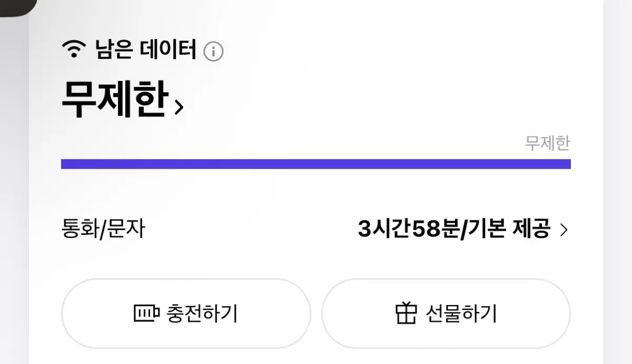The height and width of the screenshot is (364, 632).
Task: Click the purple remaining data bar
Action: (316, 164)
